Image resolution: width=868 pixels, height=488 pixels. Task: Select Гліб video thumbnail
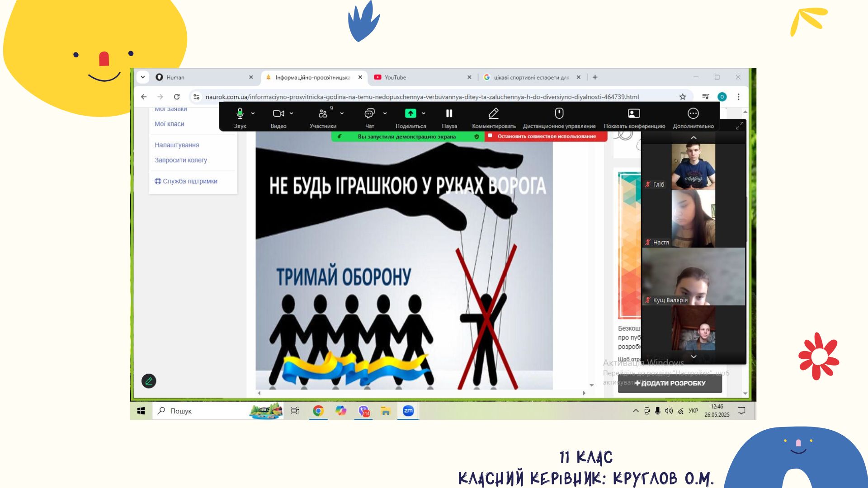point(693,166)
